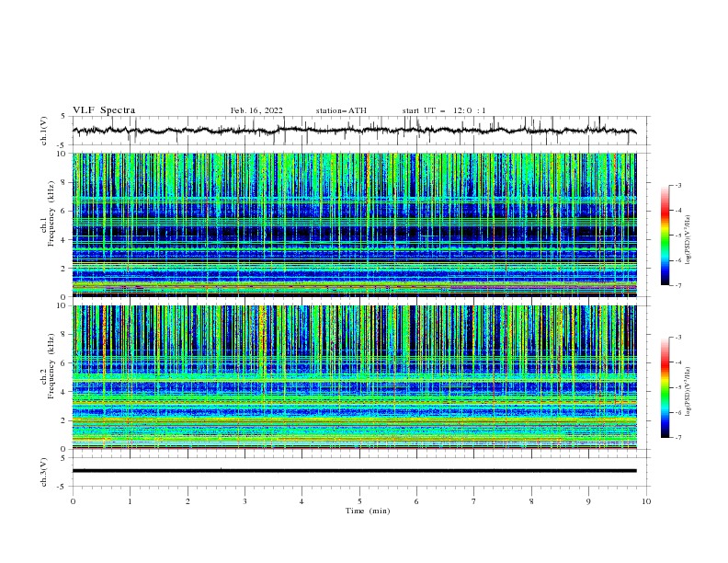Click the time axis tick label '3'
728x563 pixels.
coord(245,501)
